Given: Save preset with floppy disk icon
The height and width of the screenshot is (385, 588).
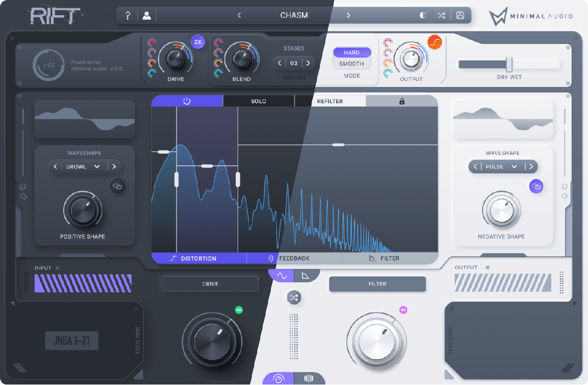Looking at the screenshot, I should point(460,15).
